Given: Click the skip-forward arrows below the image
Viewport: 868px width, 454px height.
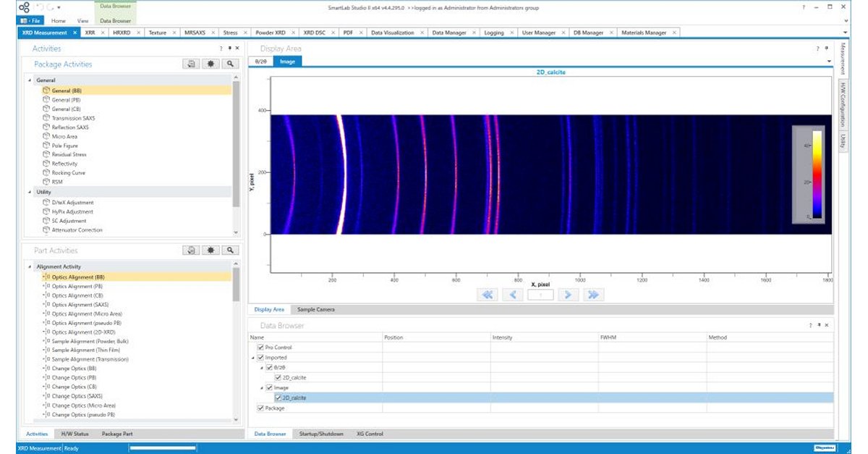Looking at the screenshot, I should coord(593,295).
